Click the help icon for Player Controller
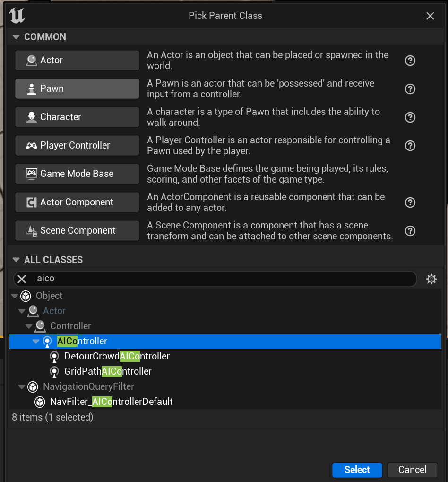This screenshot has width=448, height=482. pos(410,146)
